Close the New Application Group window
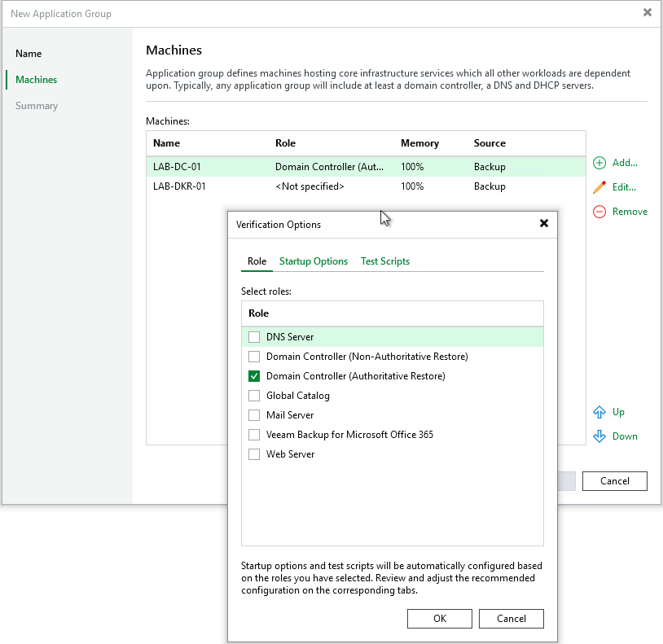 pyautogui.click(x=648, y=13)
